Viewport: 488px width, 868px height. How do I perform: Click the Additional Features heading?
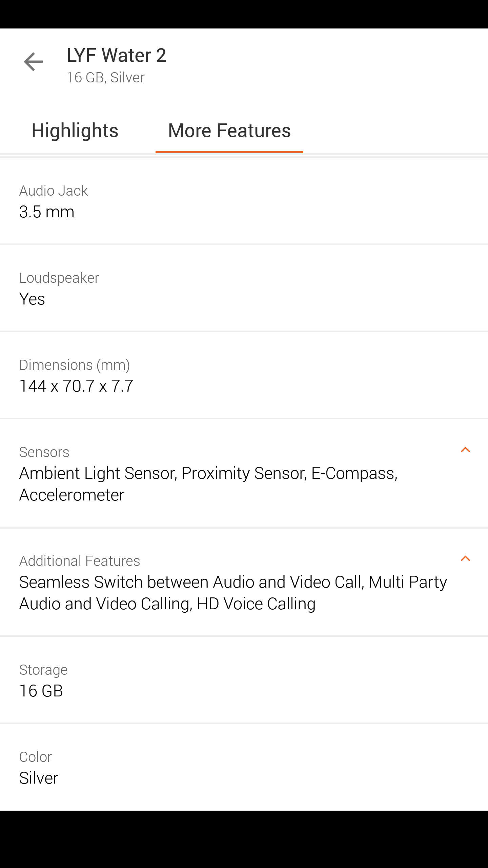[x=80, y=561]
